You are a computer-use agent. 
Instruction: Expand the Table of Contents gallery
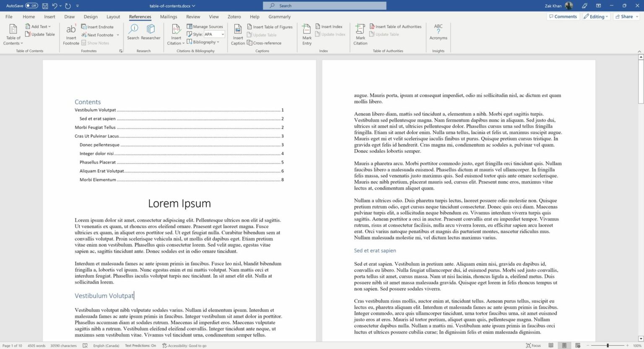point(13,34)
